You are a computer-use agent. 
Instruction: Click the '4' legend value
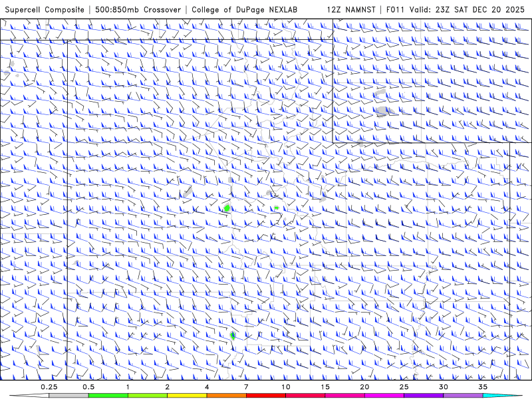(207, 387)
